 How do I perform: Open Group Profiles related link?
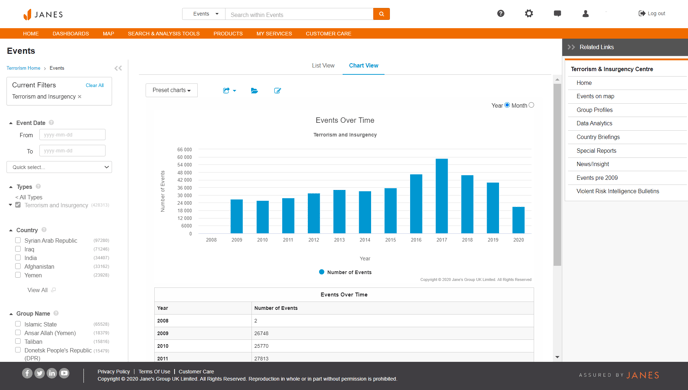click(x=595, y=110)
